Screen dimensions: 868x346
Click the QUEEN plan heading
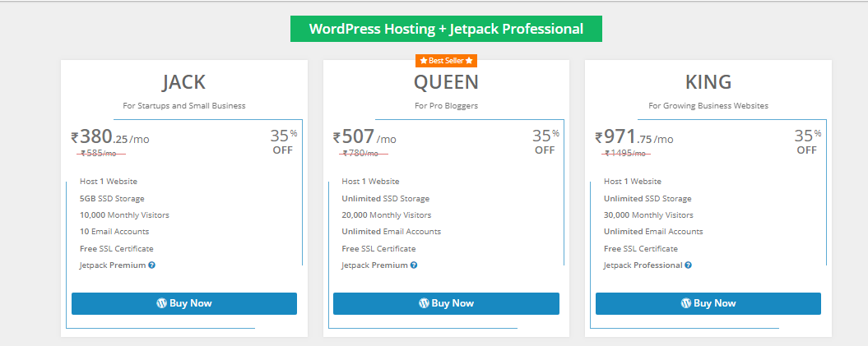pos(446,82)
